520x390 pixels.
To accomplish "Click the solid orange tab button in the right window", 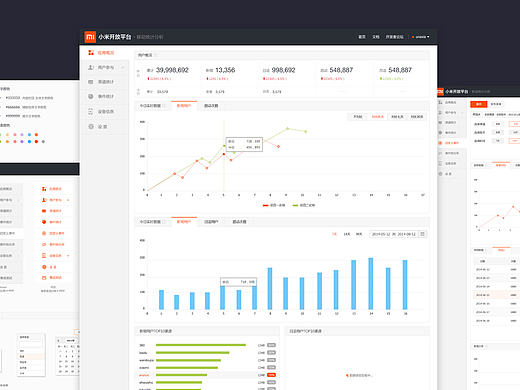I will click(x=479, y=104).
